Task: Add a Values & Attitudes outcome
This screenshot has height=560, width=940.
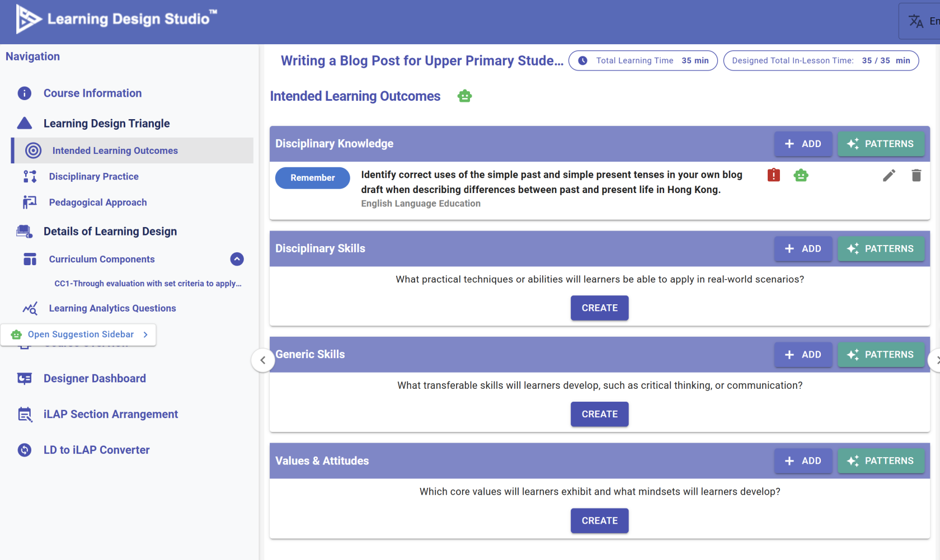Action: pos(803,461)
